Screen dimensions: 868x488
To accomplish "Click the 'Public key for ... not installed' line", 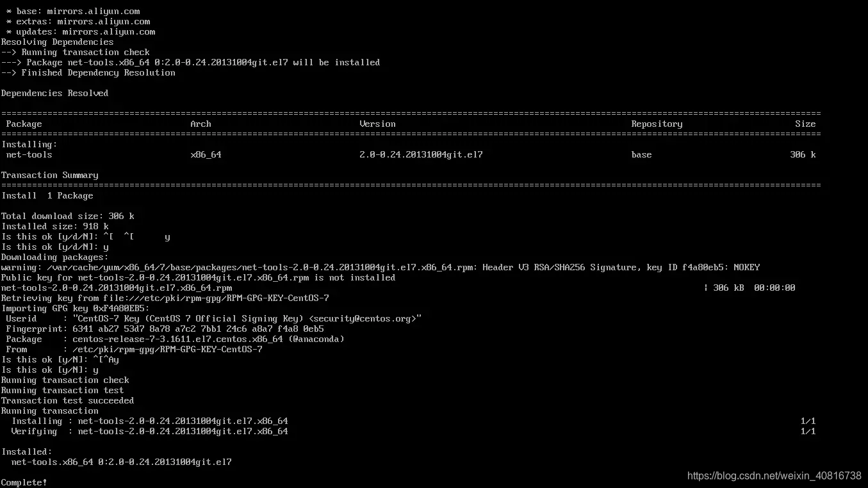I will coord(199,278).
